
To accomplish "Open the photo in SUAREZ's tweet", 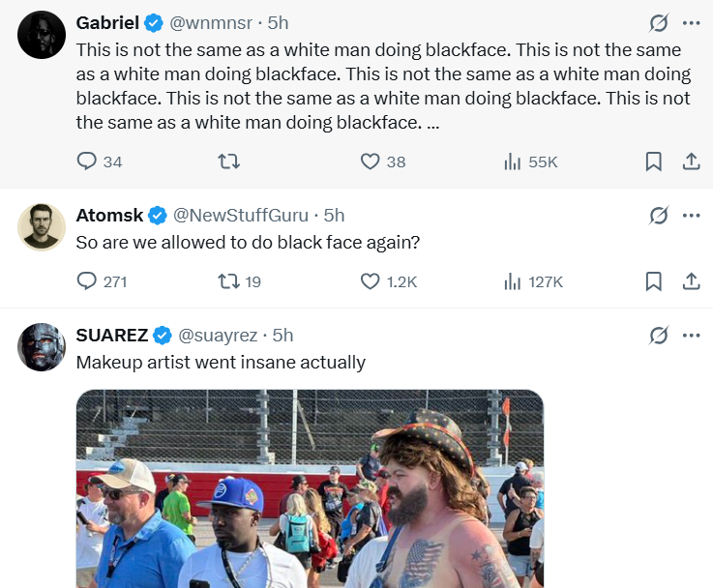I will tap(310, 488).
